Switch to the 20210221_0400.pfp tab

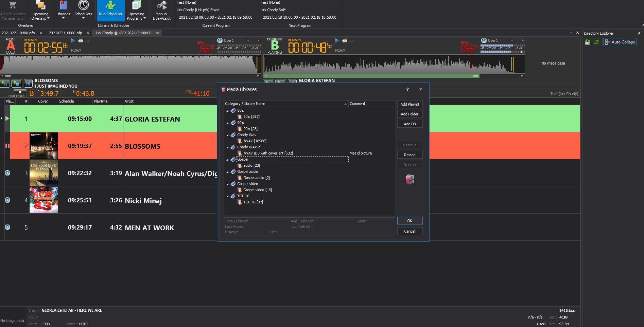(18, 33)
